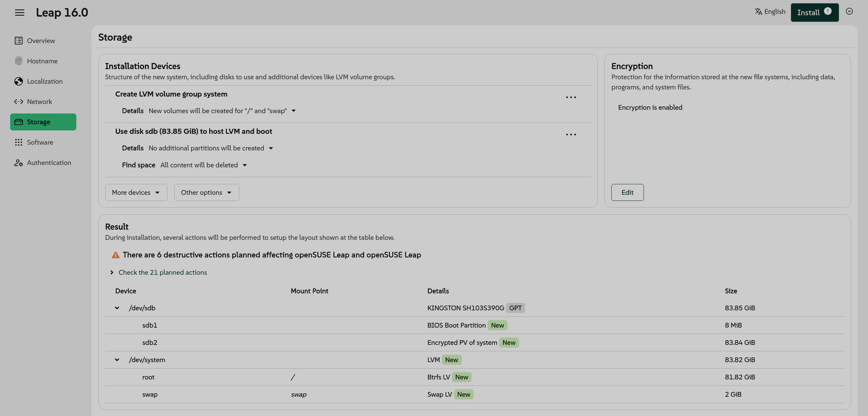Open disk sdb actions menu
The image size is (868, 416).
571,135
